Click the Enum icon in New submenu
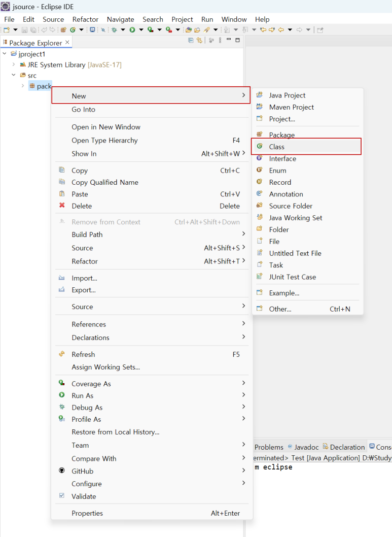 click(x=260, y=170)
